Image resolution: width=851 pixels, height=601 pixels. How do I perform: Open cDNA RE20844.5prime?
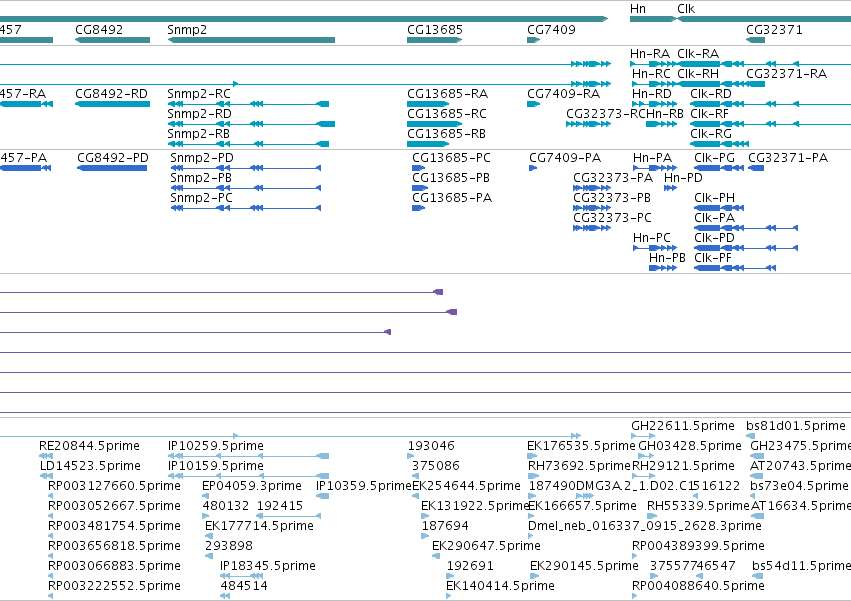[90, 446]
